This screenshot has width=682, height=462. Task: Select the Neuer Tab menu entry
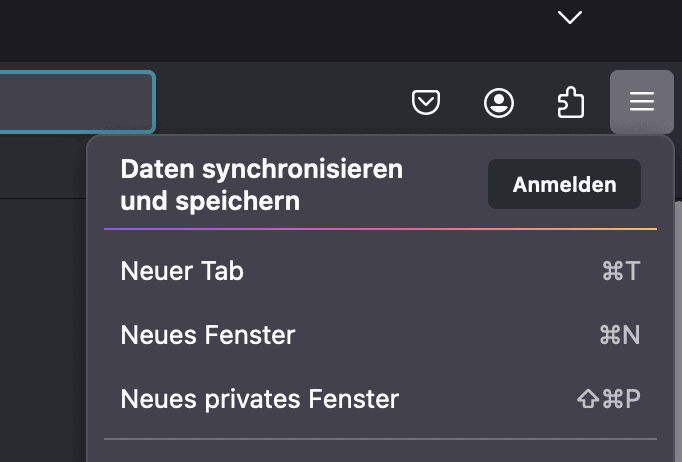tap(182, 271)
